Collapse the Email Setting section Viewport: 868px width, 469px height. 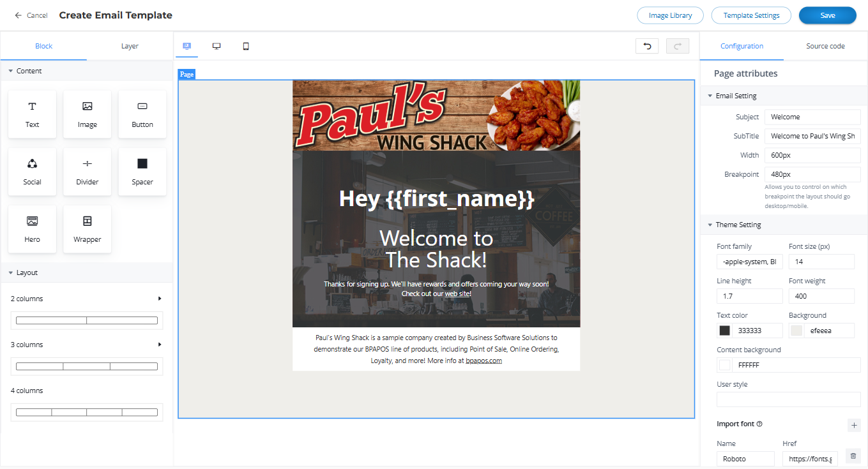[x=710, y=96]
